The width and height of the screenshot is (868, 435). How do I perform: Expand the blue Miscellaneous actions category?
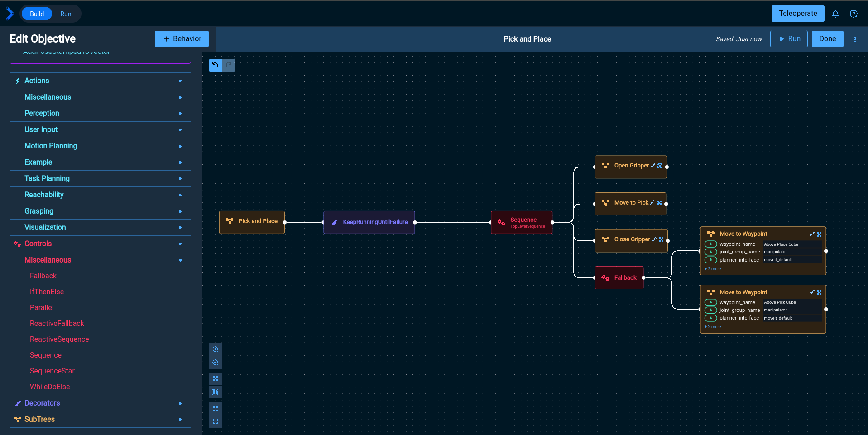click(x=100, y=97)
